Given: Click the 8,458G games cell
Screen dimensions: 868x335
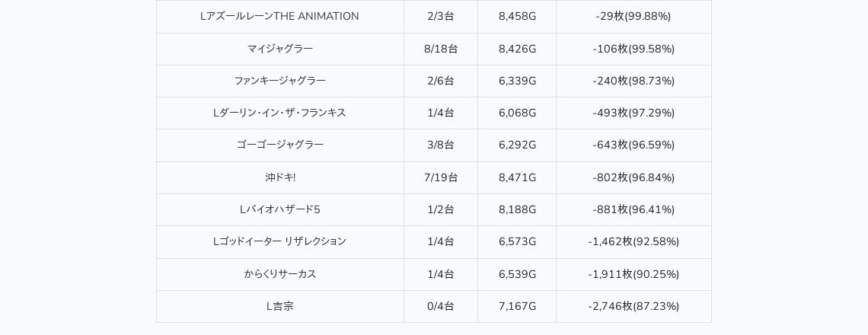Looking at the screenshot, I should (517, 16).
